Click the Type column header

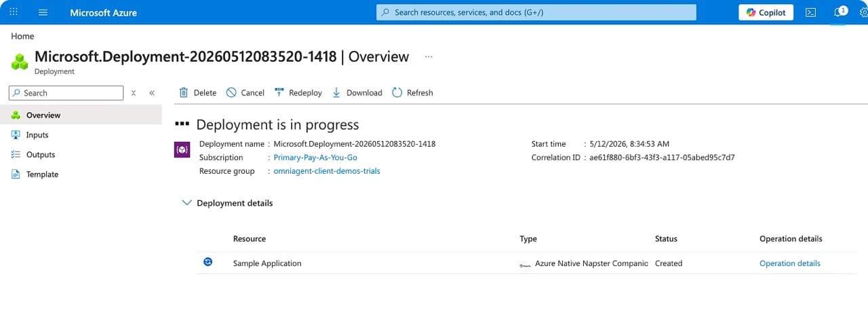tap(528, 239)
